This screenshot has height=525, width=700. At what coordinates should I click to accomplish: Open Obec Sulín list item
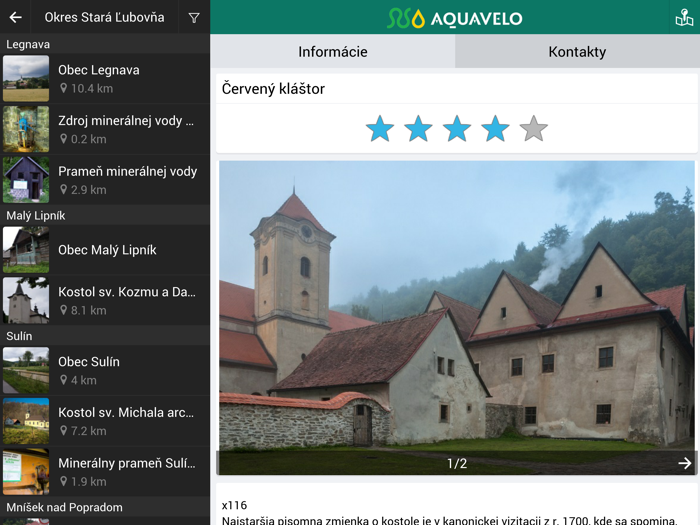tap(105, 370)
